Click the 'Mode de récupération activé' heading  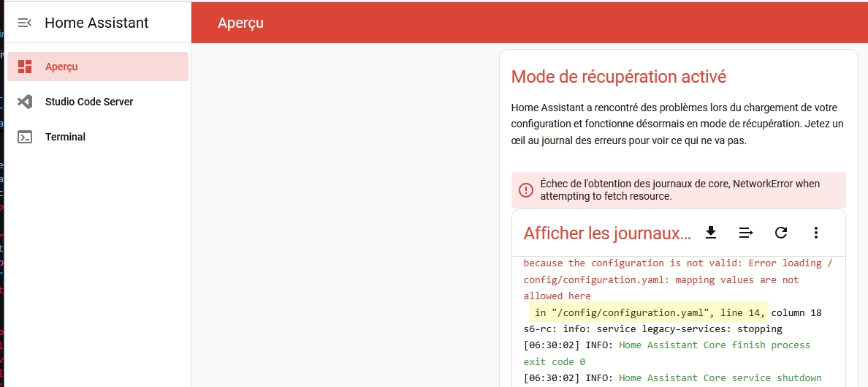(x=619, y=77)
